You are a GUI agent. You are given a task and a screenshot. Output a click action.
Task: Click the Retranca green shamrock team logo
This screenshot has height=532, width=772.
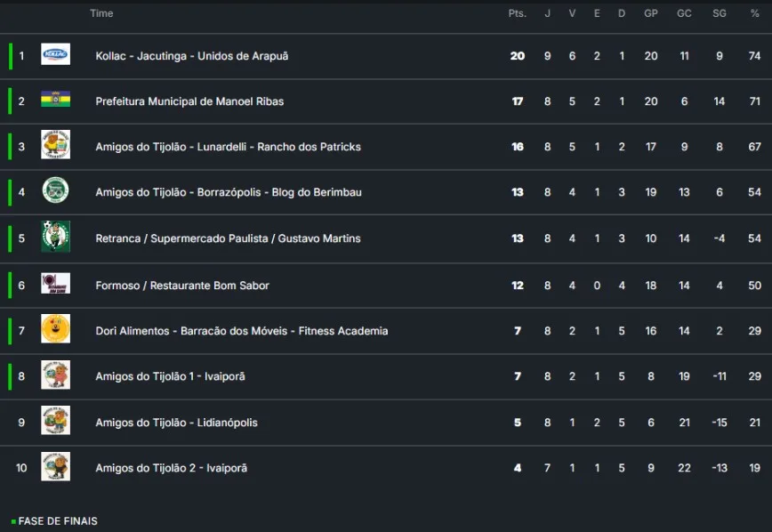[55, 238]
